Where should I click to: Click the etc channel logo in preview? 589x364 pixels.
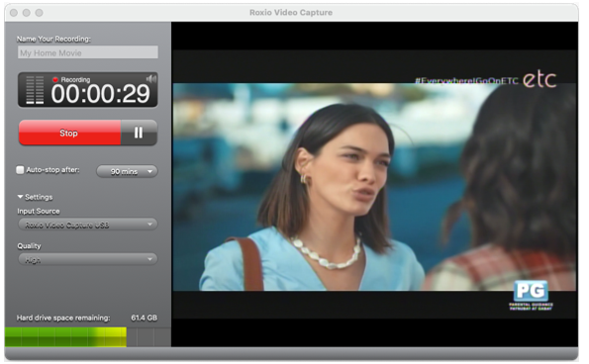point(540,79)
